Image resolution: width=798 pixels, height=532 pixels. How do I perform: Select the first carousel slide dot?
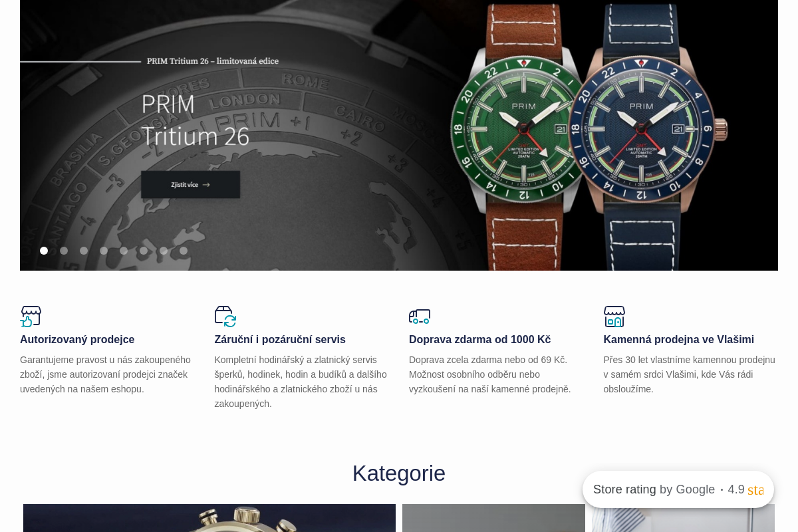pos(44,251)
